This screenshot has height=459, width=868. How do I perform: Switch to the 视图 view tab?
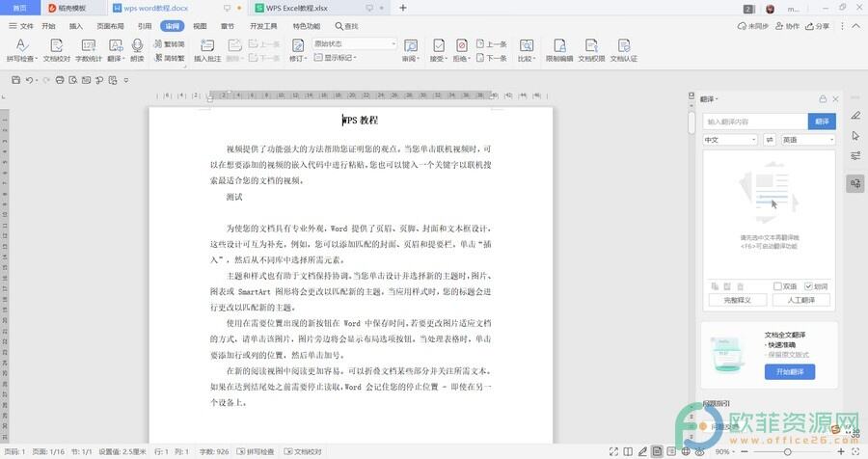pos(200,26)
